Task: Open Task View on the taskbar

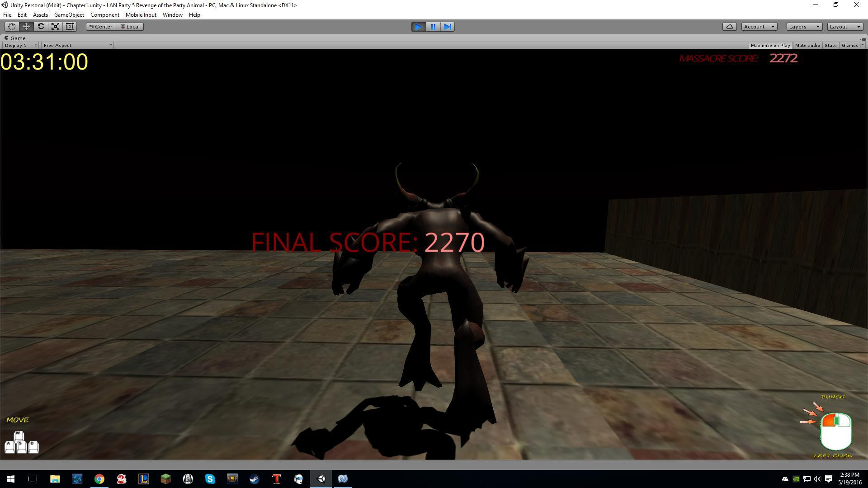Action: (x=33, y=479)
